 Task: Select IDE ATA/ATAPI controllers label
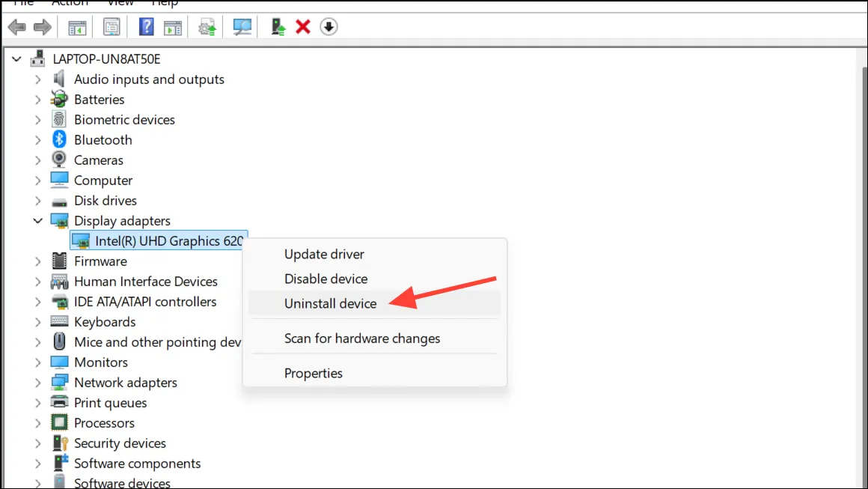click(x=145, y=302)
